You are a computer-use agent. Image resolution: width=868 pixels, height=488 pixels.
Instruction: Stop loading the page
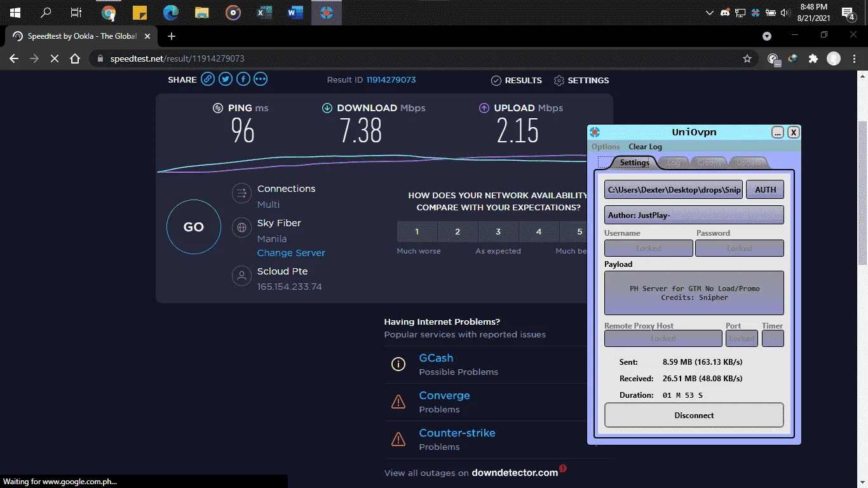click(x=55, y=58)
